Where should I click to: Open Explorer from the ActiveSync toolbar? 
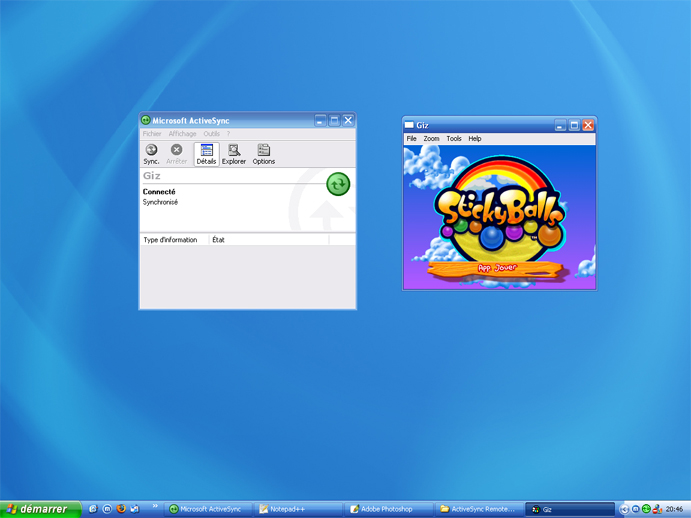(234, 154)
